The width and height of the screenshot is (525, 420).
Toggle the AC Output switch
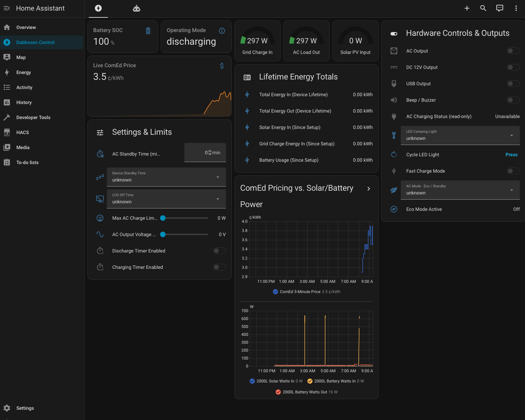pyautogui.click(x=513, y=51)
